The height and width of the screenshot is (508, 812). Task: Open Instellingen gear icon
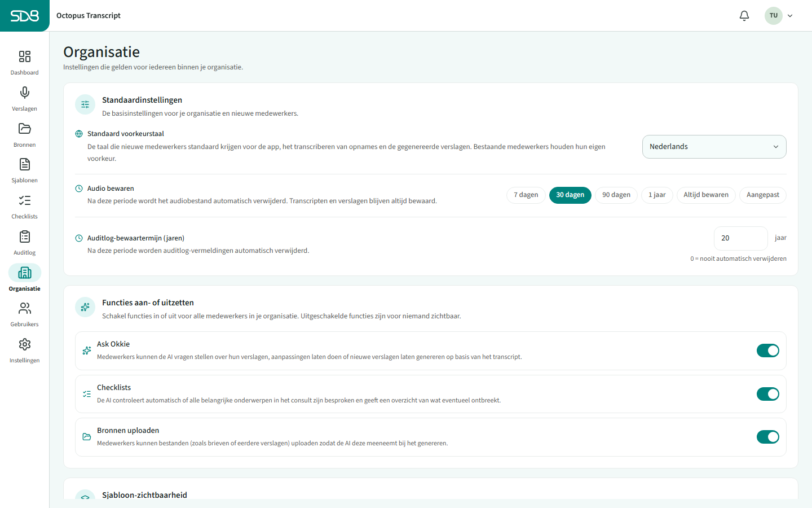(25, 344)
